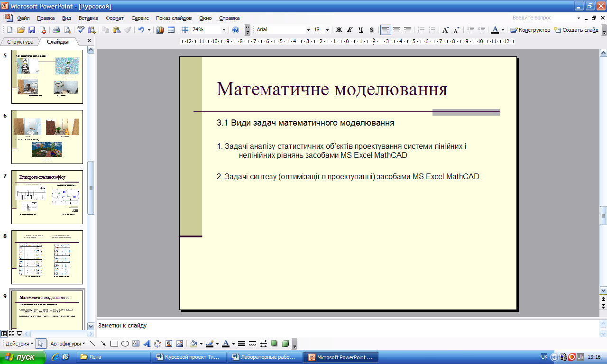Click the font color swatch on formatting toolbar
Image resolution: width=607 pixels, height=364 pixels.
(x=495, y=30)
